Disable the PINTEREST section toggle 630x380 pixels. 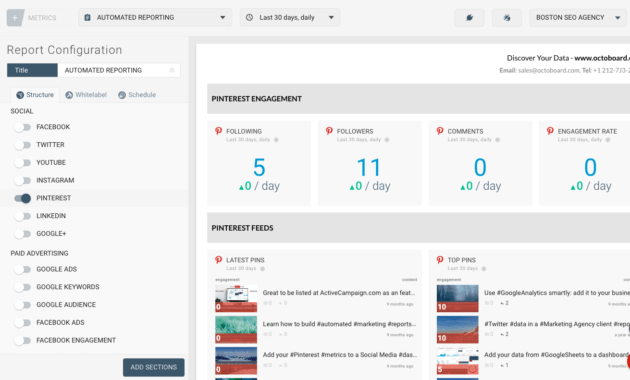(x=22, y=198)
